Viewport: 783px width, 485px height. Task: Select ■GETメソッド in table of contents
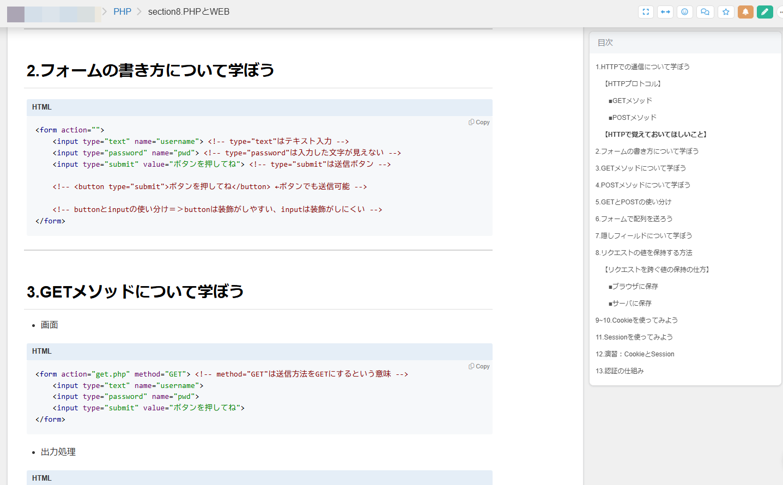tap(630, 100)
